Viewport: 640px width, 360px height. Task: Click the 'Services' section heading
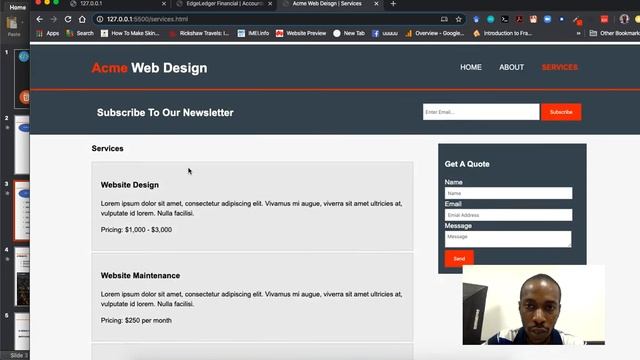coord(107,149)
